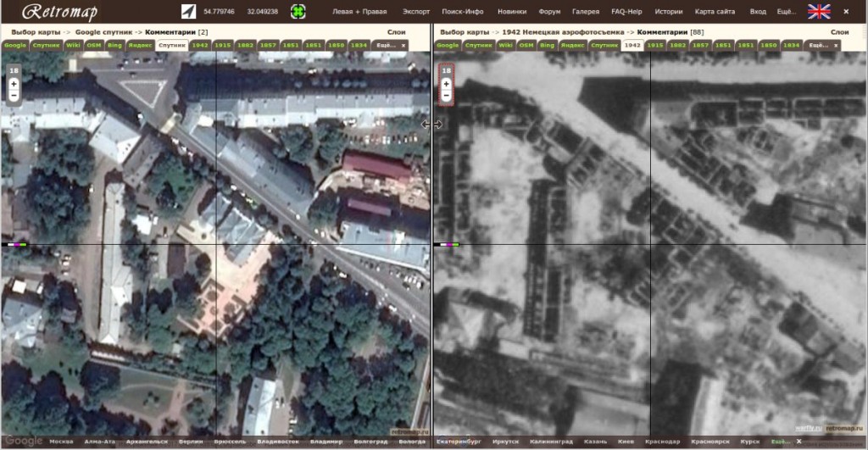Click 1942 Немецкая аэрофотосъемка title
The image size is (868, 450).
[563, 32]
